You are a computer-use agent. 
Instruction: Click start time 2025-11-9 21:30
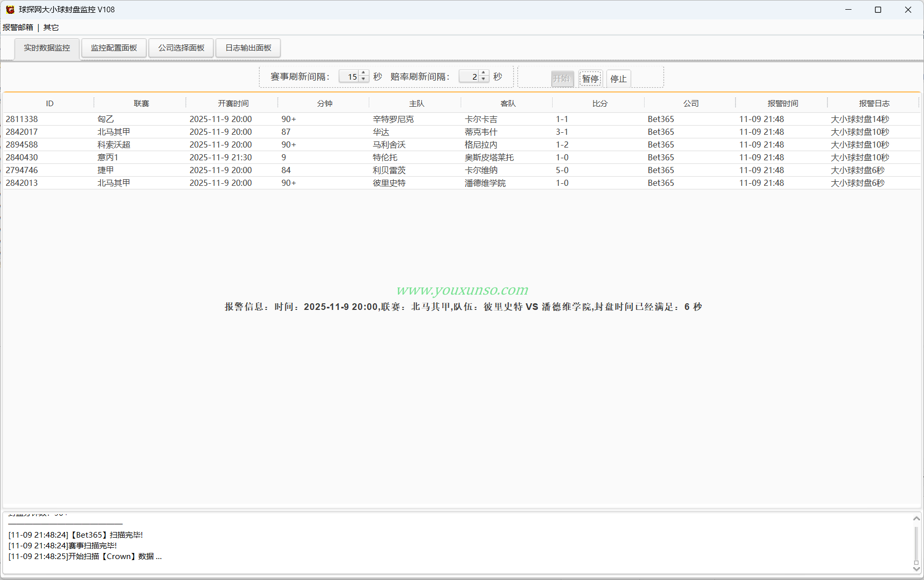pyautogui.click(x=221, y=157)
